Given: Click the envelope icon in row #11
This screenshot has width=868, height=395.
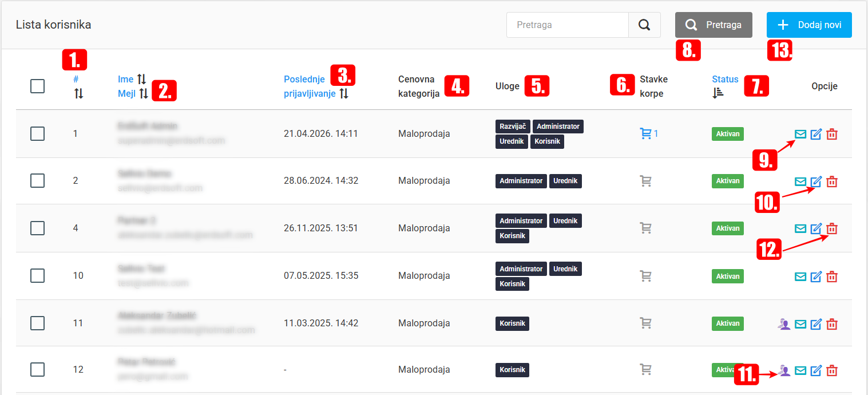Looking at the screenshot, I should point(800,324).
